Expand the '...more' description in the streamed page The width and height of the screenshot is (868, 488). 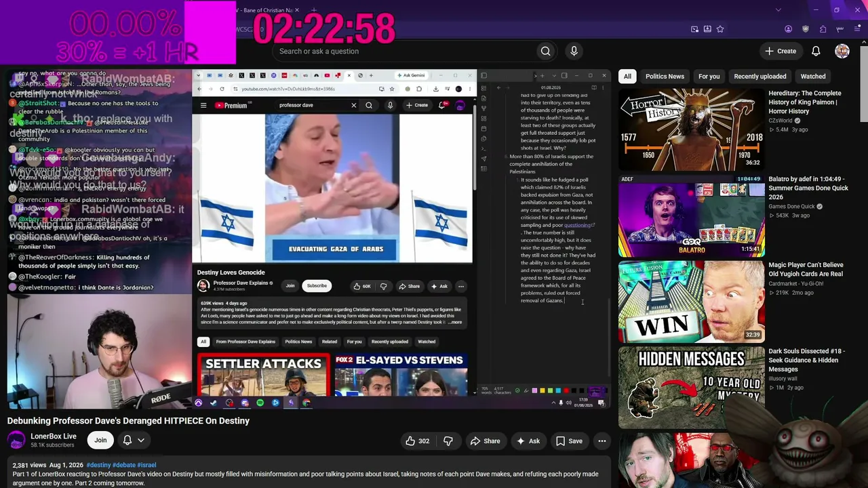455,322
